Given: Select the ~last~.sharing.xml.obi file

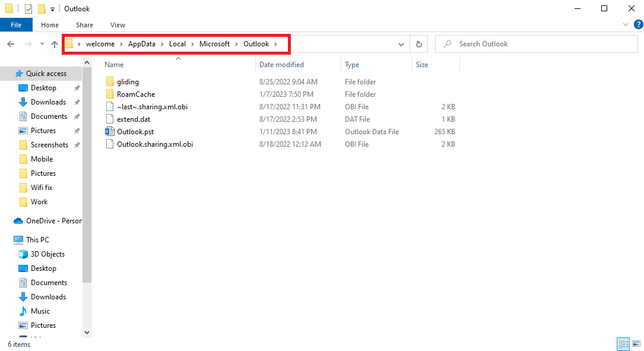Looking at the screenshot, I should tap(152, 107).
